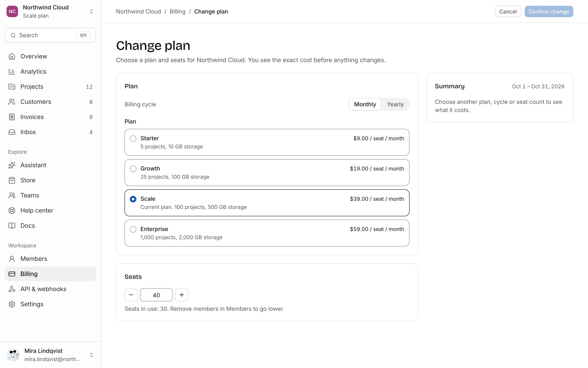Click the Mira Lindqvist avatar
Screen dimensions: 588x368
tap(13, 355)
